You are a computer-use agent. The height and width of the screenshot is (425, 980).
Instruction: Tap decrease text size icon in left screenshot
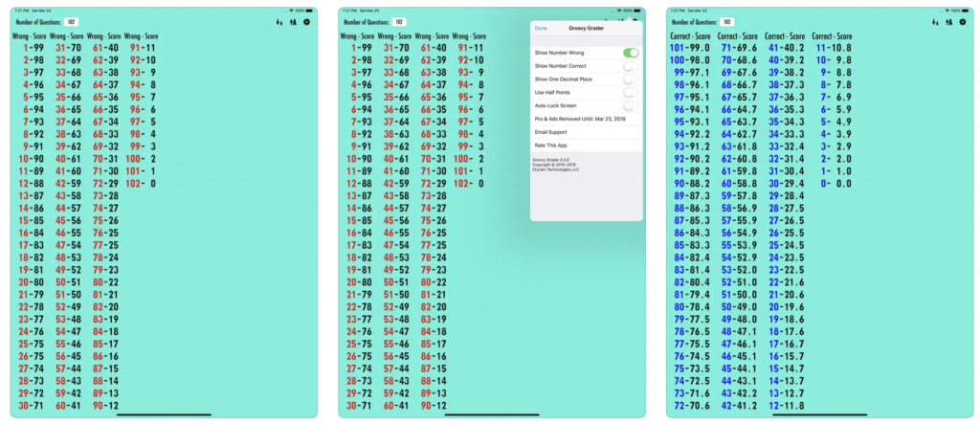click(x=279, y=21)
